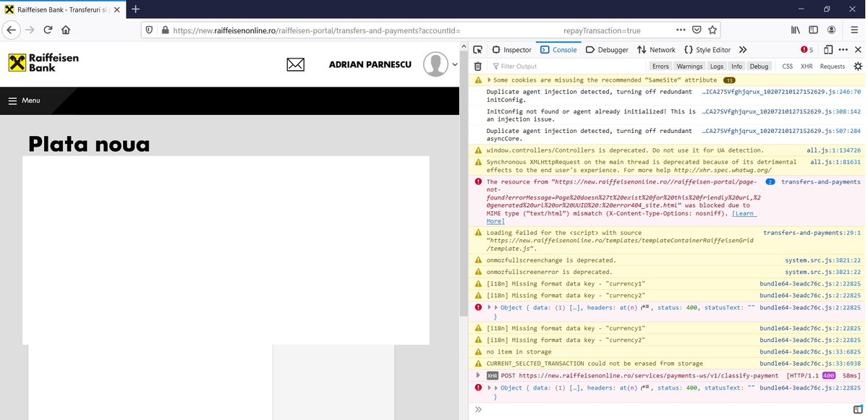Open page actions three-dot menu in address bar
This screenshot has width=868, height=420.
(681, 30)
